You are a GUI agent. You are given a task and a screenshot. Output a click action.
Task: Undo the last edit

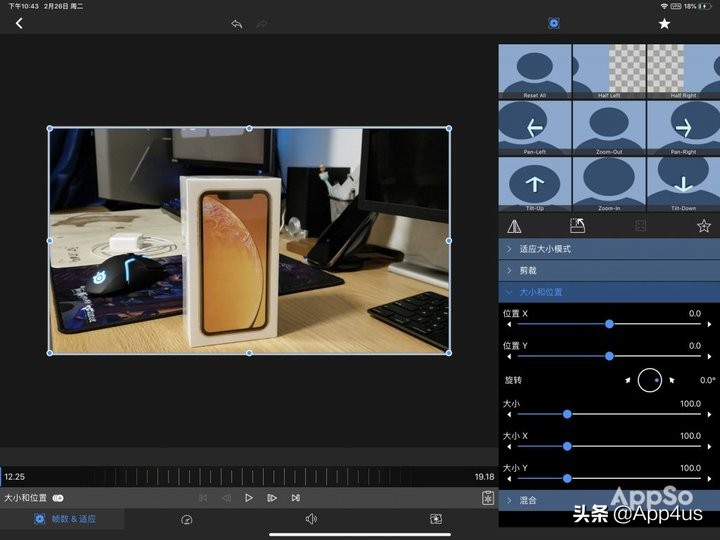pyautogui.click(x=236, y=24)
